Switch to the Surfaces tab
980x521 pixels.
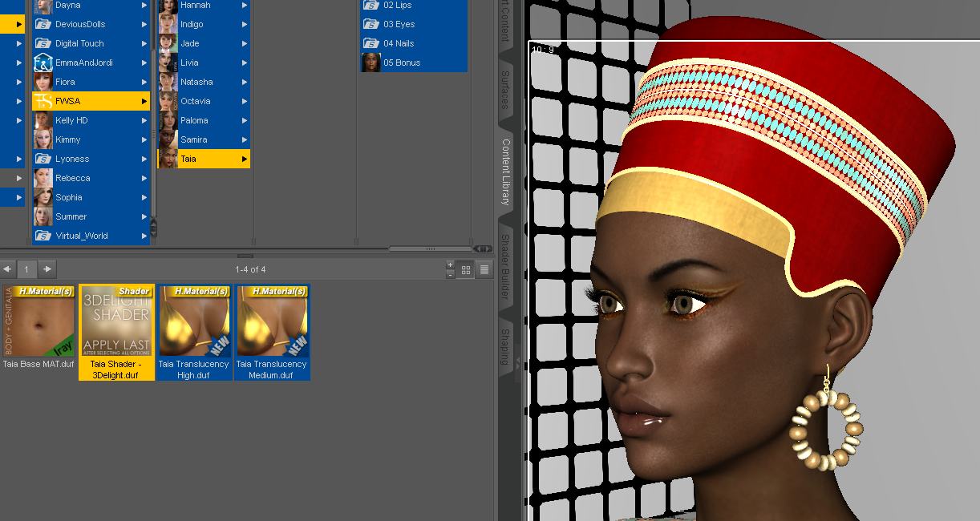(x=505, y=90)
